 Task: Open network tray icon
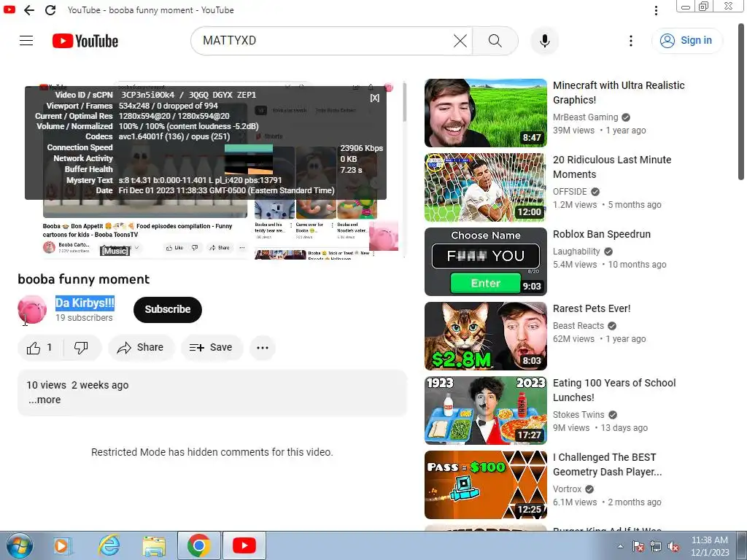(x=656, y=546)
